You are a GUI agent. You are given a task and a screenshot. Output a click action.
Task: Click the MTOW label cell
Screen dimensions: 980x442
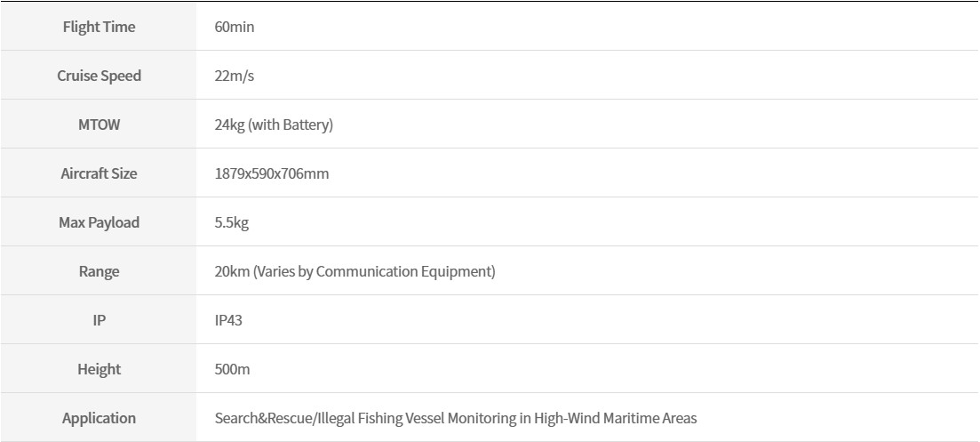coord(99,124)
